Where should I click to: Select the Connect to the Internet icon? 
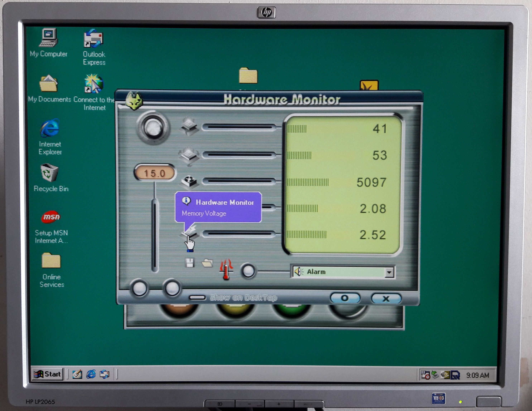point(94,92)
